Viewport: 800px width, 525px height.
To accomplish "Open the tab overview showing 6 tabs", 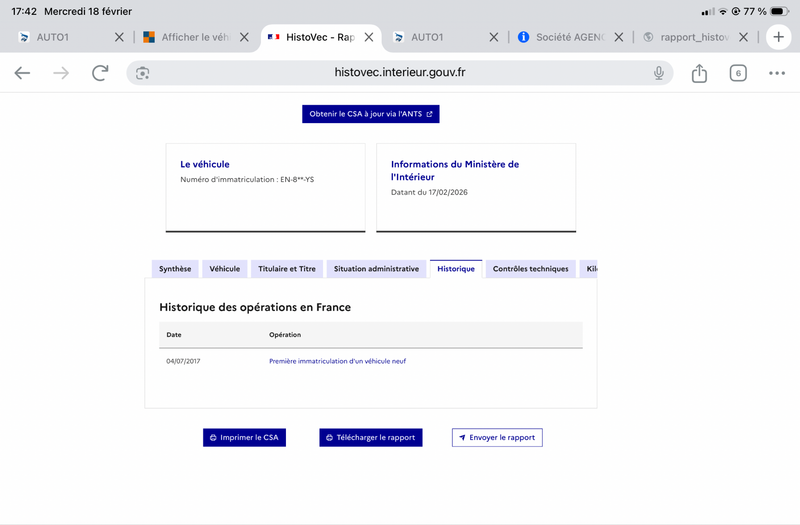I will point(738,73).
